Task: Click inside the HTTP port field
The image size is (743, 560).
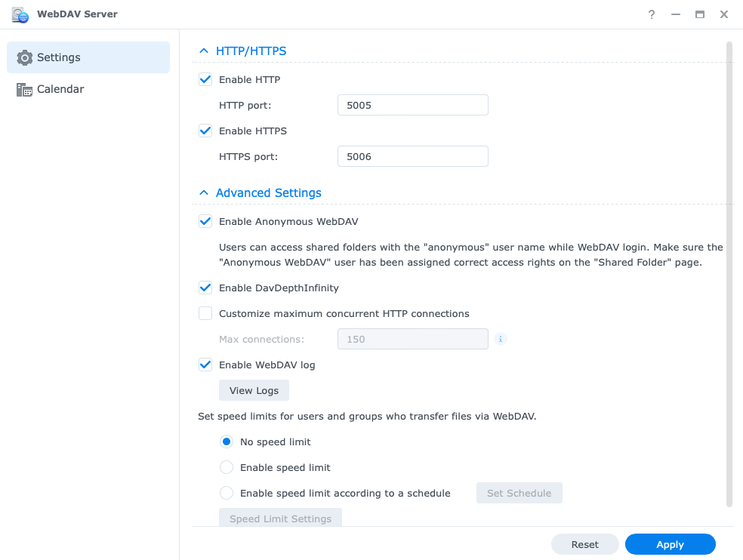Action: point(412,105)
